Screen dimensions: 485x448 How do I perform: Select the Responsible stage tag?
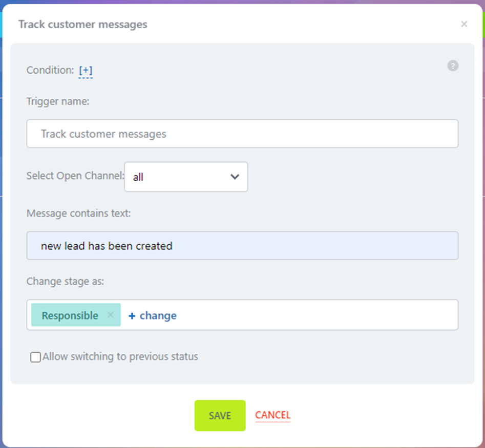(x=70, y=315)
